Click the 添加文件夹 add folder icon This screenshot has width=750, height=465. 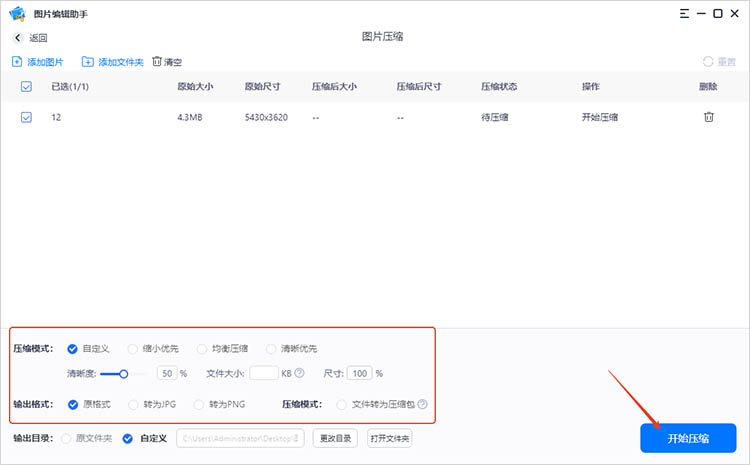pos(88,62)
